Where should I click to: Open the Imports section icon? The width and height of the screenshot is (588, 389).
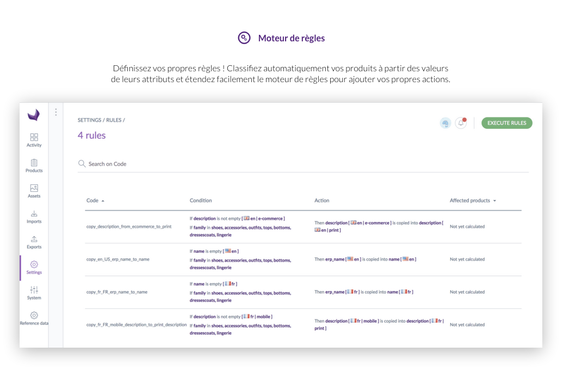[x=34, y=214]
